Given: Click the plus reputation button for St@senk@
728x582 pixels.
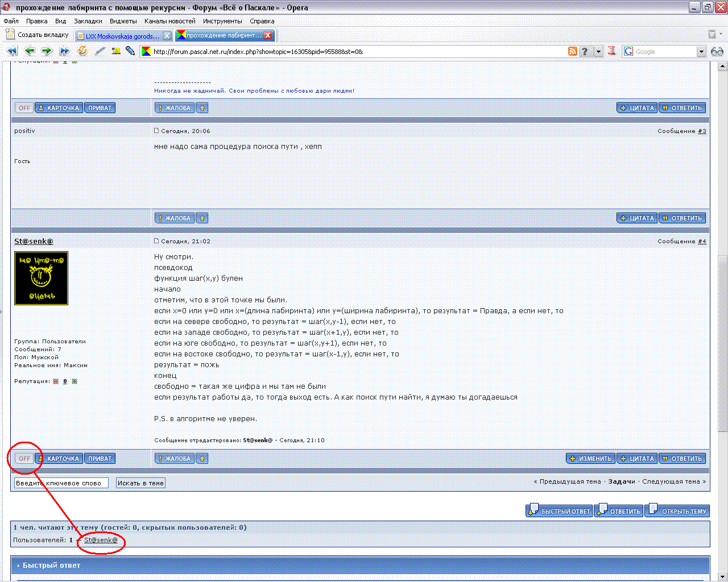Looking at the screenshot, I should pyautogui.click(x=75, y=381).
